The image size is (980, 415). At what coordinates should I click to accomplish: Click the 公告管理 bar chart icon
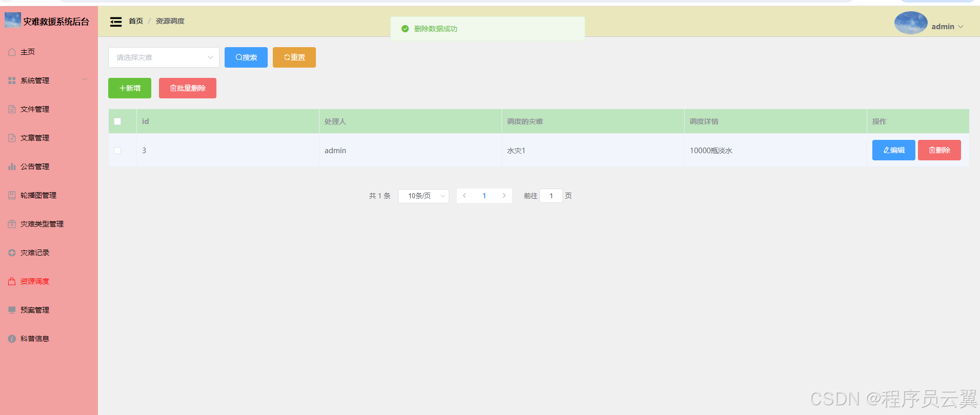tap(12, 167)
